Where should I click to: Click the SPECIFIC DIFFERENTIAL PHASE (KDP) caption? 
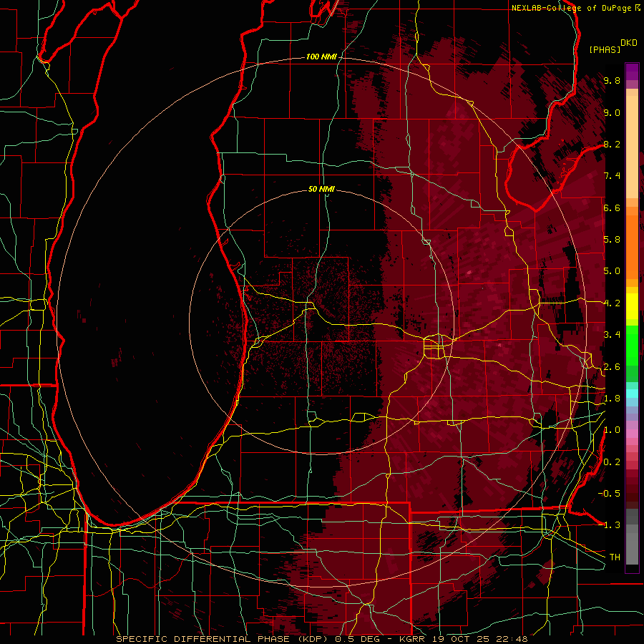pos(223,639)
